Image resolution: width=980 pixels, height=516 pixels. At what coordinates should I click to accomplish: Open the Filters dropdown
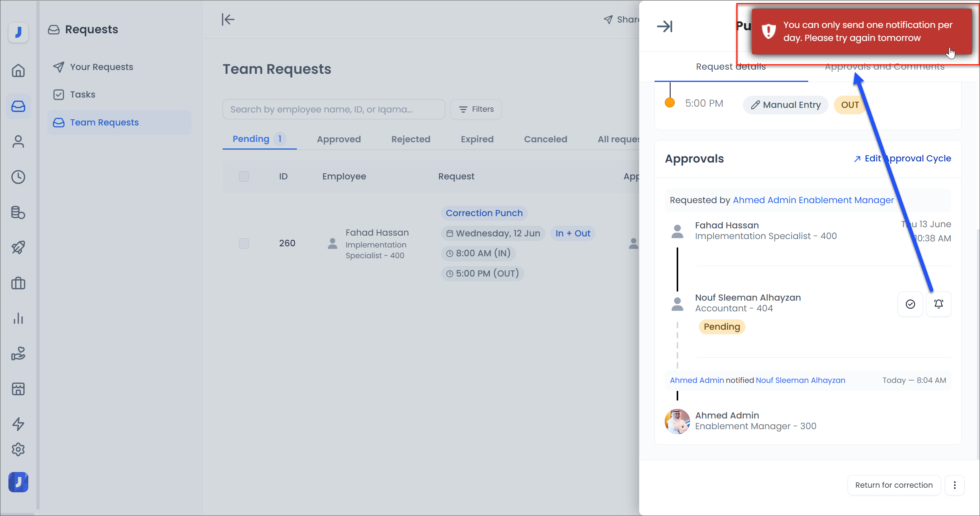(475, 109)
